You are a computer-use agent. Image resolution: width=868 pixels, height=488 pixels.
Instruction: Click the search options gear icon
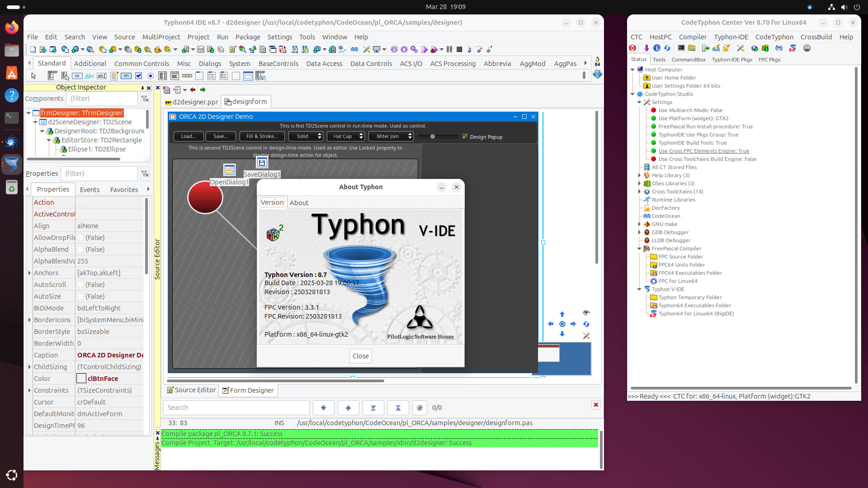pyautogui.click(x=420, y=408)
